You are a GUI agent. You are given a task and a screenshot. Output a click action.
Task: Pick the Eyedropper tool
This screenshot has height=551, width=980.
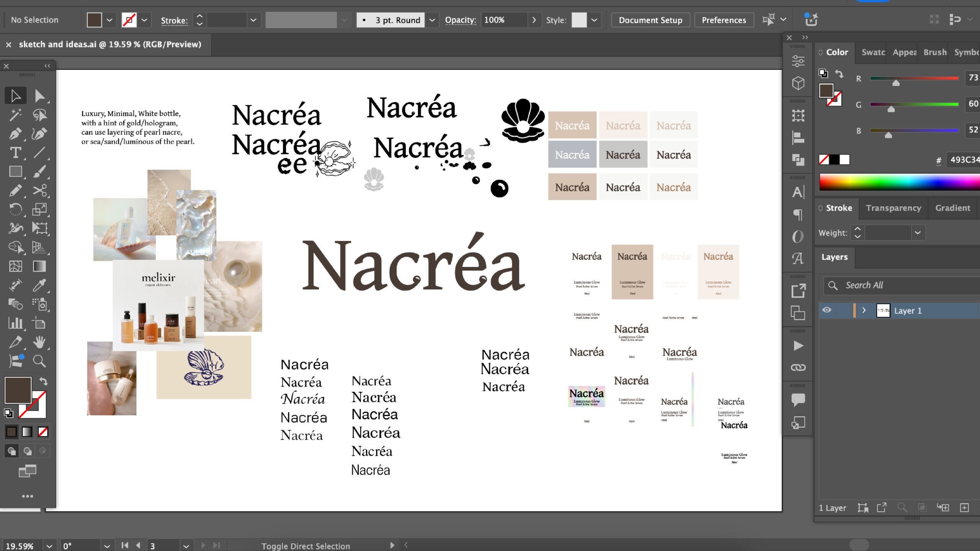tap(39, 285)
